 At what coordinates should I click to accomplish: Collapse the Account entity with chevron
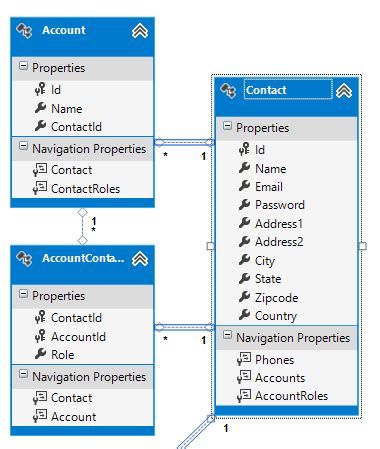[x=140, y=31]
